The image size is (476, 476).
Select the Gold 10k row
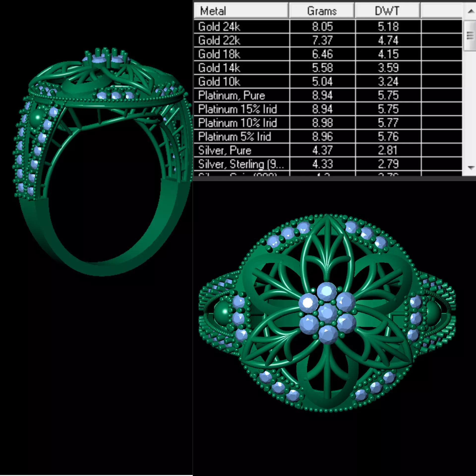pos(328,82)
